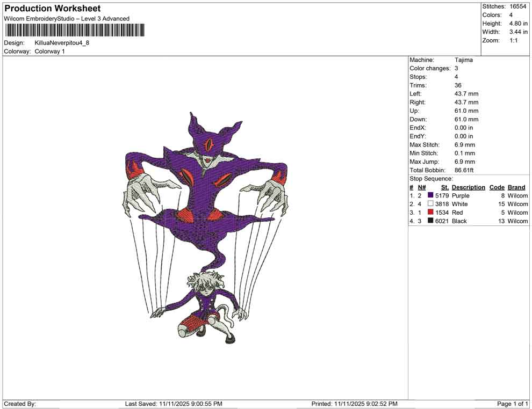The image size is (532, 409).
Task: Click the White thread color swatch
Action: tap(430, 203)
